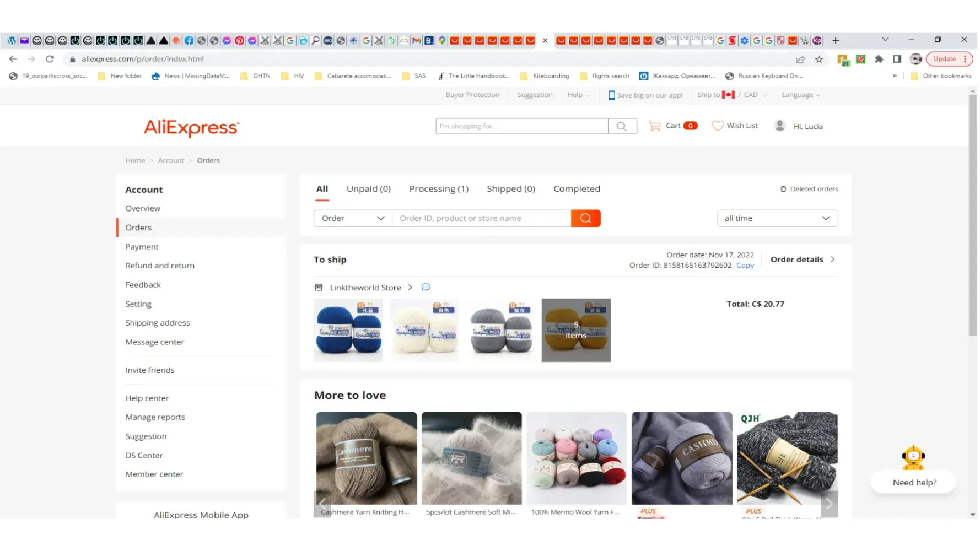Screen dimensions: 980x551
Task: Bookmark this page with star icon
Action: click(x=819, y=59)
